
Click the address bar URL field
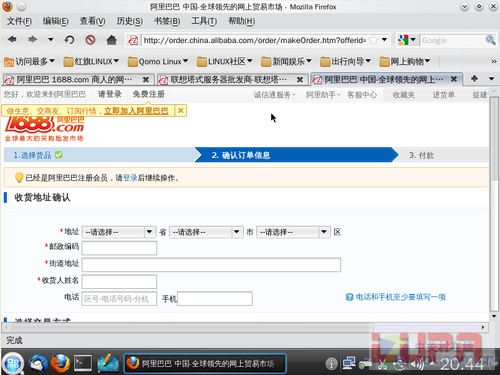point(255,40)
